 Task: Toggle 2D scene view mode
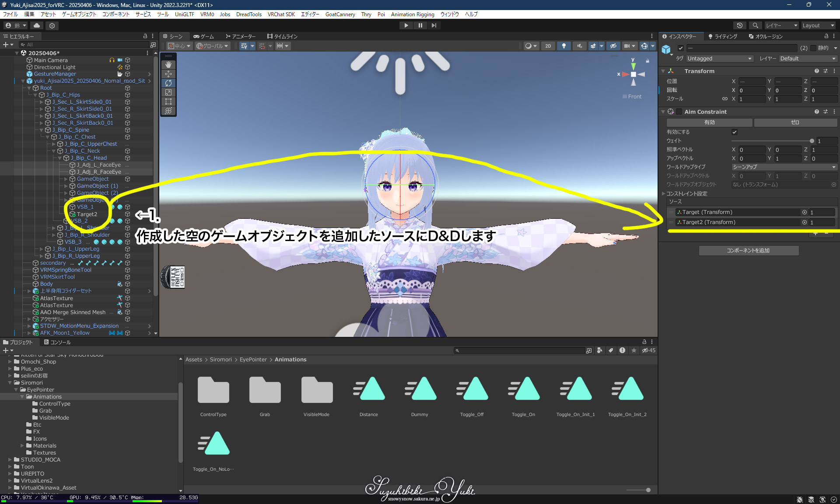pos(548,46)
